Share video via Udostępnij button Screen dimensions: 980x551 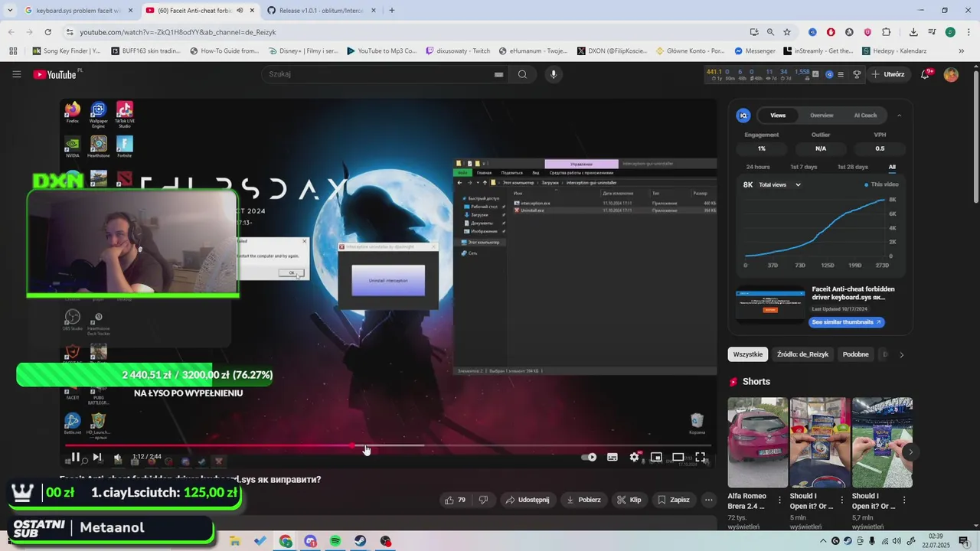point(528,500)
